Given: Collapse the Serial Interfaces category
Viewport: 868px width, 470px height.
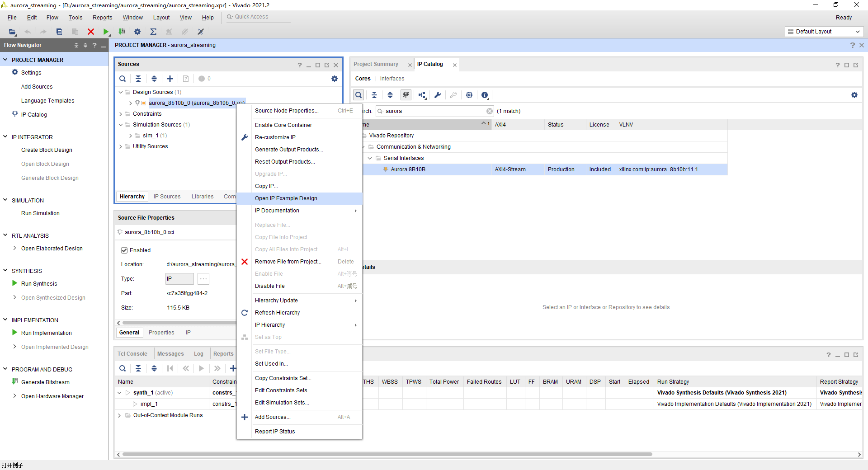Looking at the screenshot, I should [370, 158].
